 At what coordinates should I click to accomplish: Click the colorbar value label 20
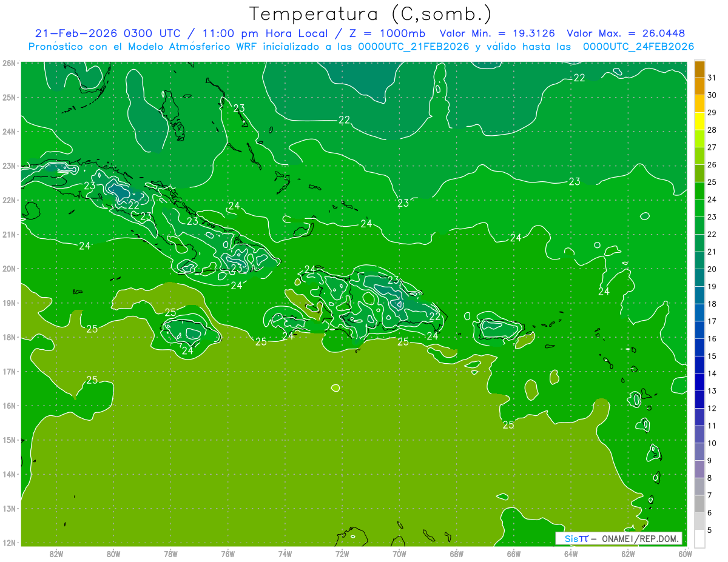pos(712,269)
